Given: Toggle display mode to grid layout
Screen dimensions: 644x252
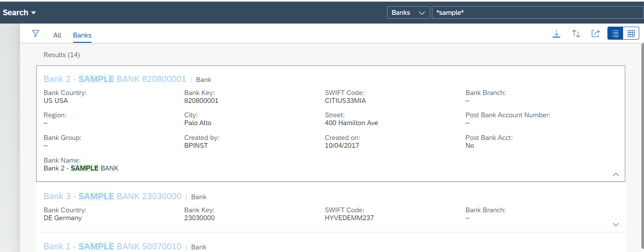Looking at the screenshot, I should [x=631, y=33].
